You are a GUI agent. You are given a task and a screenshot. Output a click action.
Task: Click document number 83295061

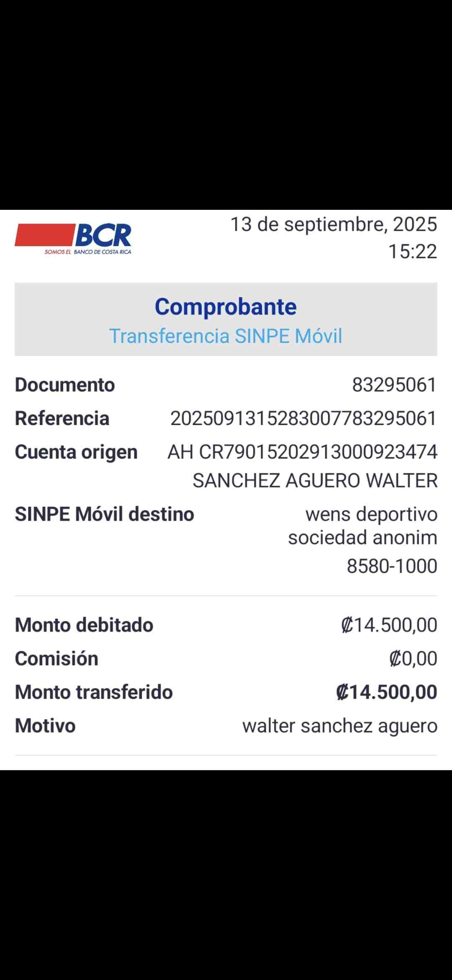point(395,385)
